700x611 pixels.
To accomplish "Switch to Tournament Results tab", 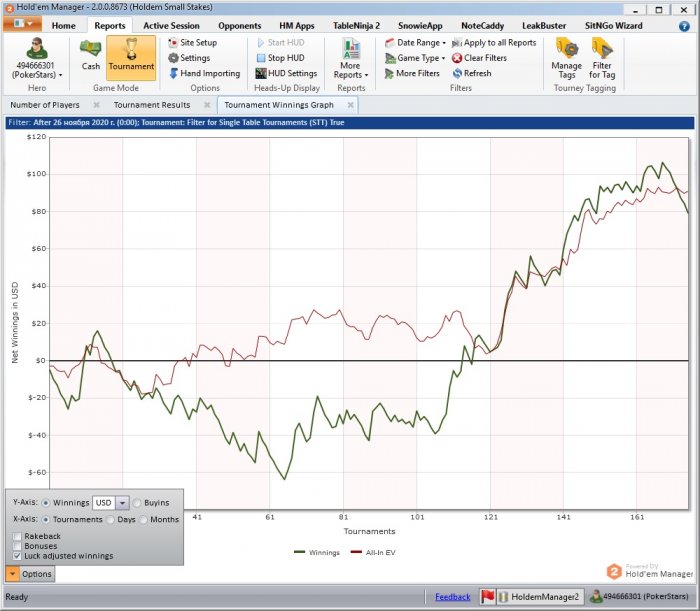I will (152, 105).
